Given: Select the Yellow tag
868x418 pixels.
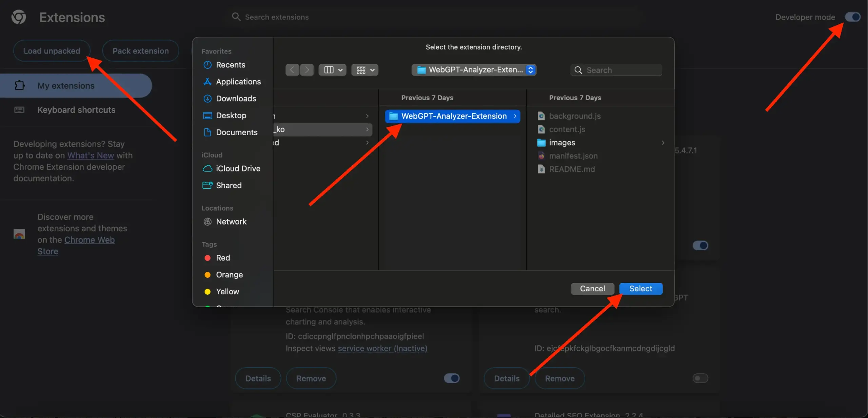Looking at the screenshot, I should coord(228,292).
